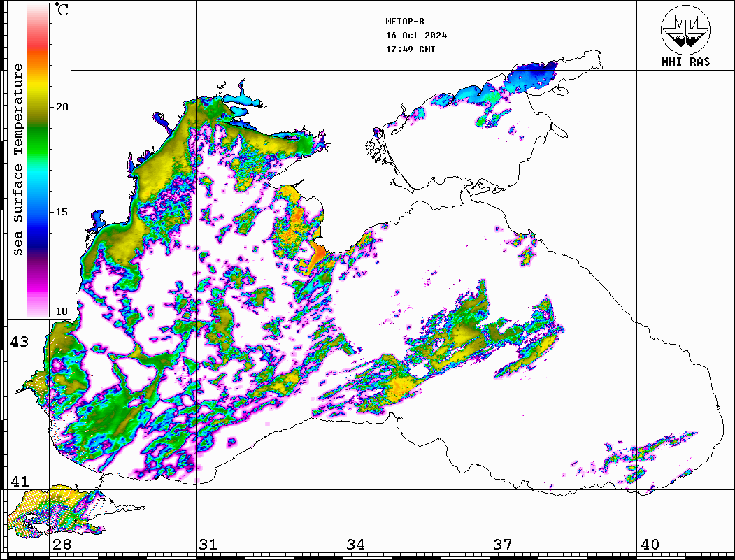Click the °C unit label

[x=62, y=9]
